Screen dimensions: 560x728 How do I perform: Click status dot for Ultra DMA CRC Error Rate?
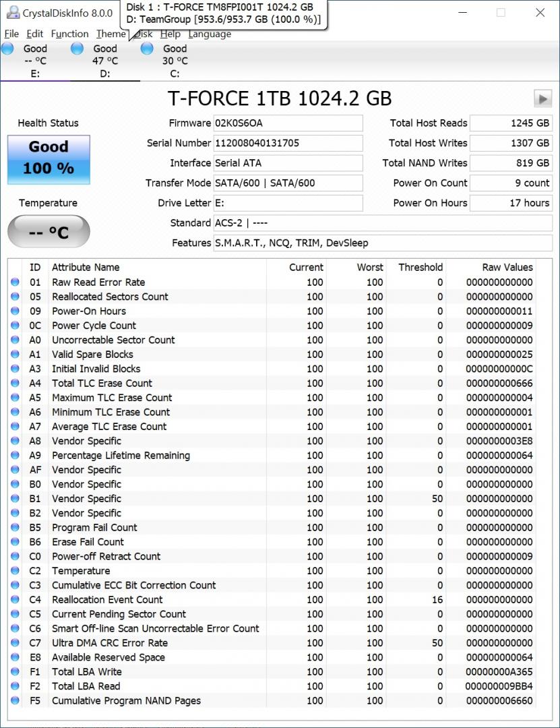tap(15, 642)
